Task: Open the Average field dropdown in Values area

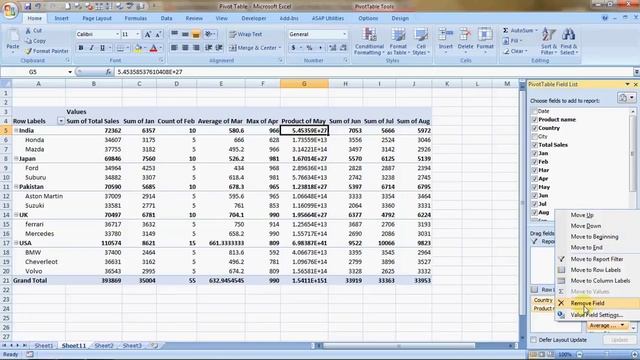Action: point(622,326)
